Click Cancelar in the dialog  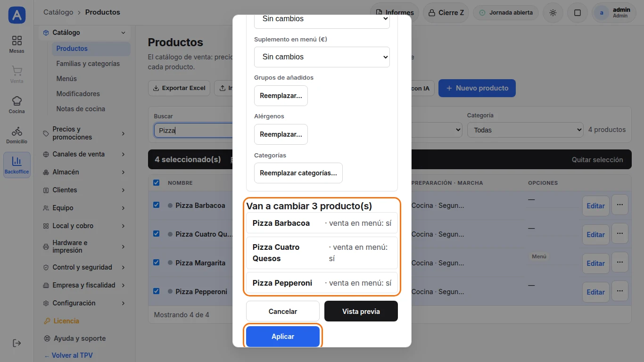coord(283,312)
